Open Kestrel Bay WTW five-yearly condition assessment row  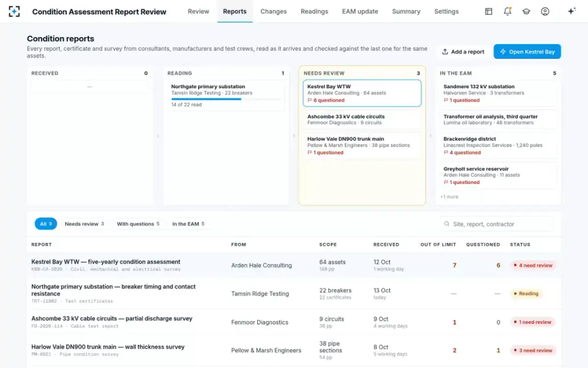[294, 265]
